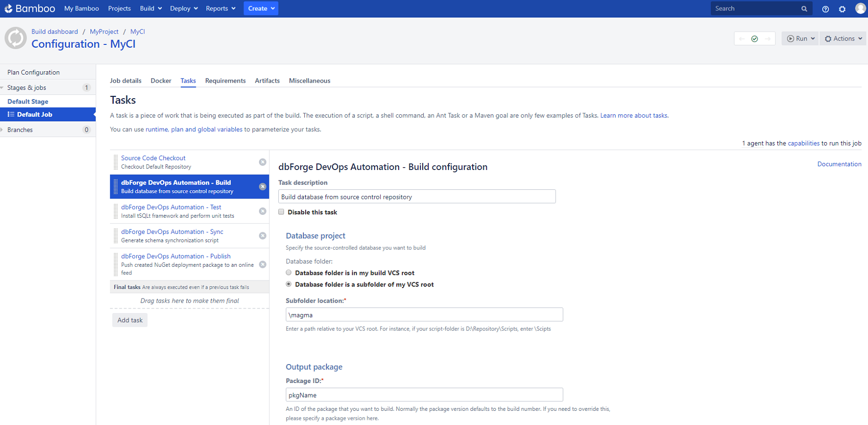Open Learn more about tasks link
868x425 pixels.
pyautogui.click(x=634, y=115)
